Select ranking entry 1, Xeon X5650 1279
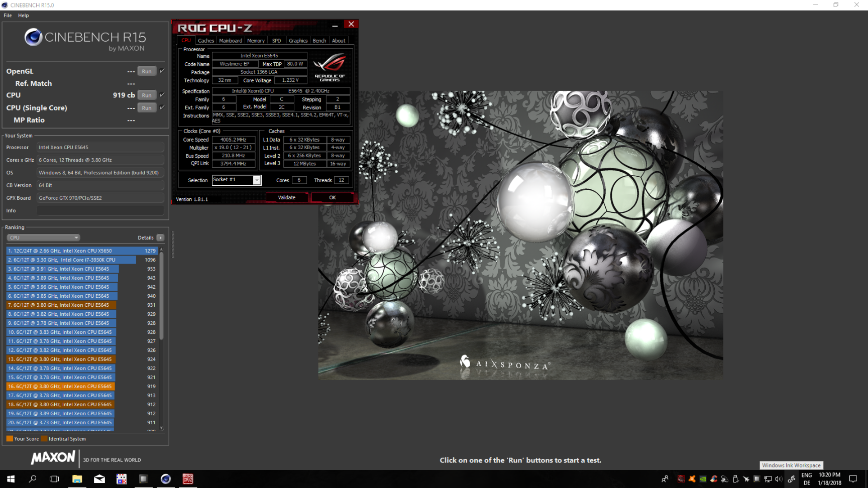Screen dimensions: 868x488 click(82, 251)
